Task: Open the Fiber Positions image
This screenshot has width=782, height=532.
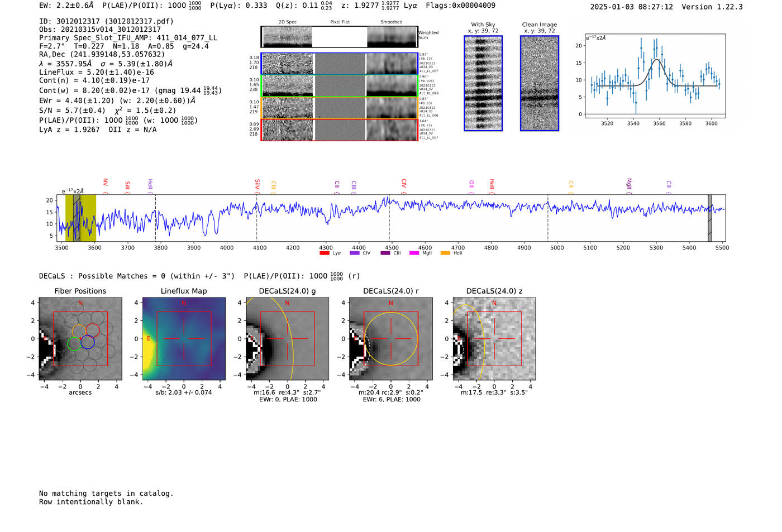Action: [80, 339]
